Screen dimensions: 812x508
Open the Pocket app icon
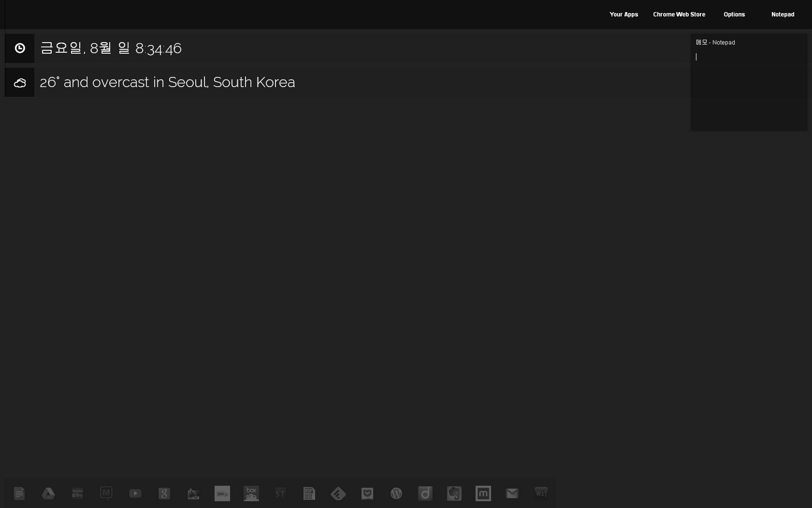click(367, 493)
